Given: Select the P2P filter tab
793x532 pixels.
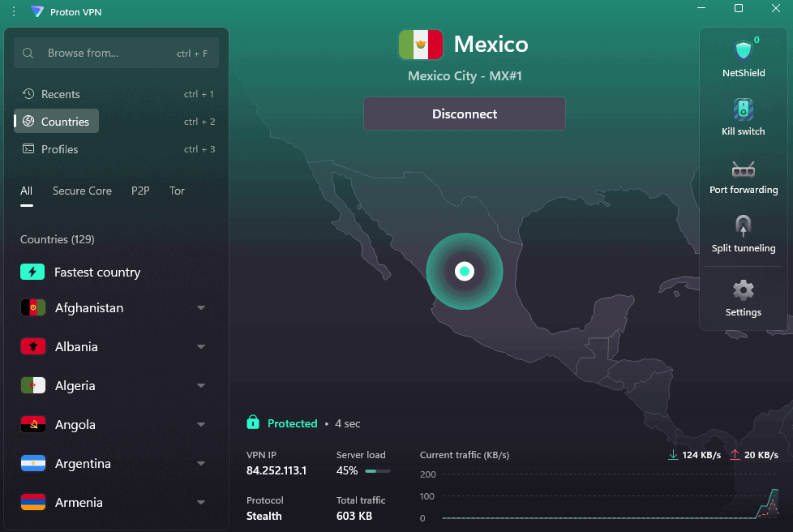Looking at the screenshot, I should coord(140,191).
